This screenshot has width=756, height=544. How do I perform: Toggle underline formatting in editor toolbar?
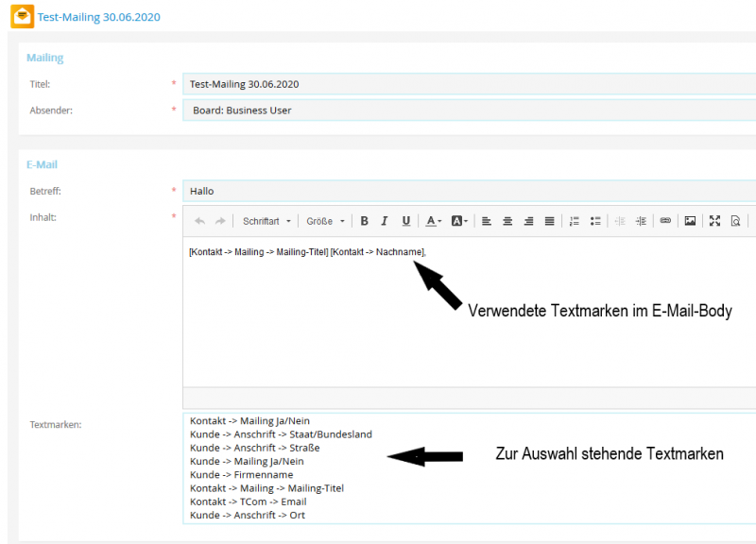[406, 221]
